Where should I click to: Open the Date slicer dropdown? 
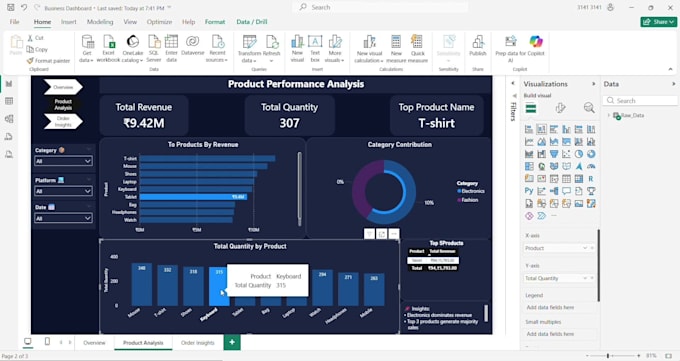pyautogui.click(x=63, y=218)
